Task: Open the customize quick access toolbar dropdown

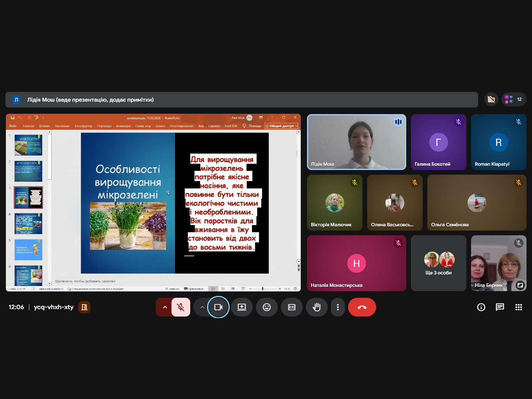Action: click(x=43, y=118)
